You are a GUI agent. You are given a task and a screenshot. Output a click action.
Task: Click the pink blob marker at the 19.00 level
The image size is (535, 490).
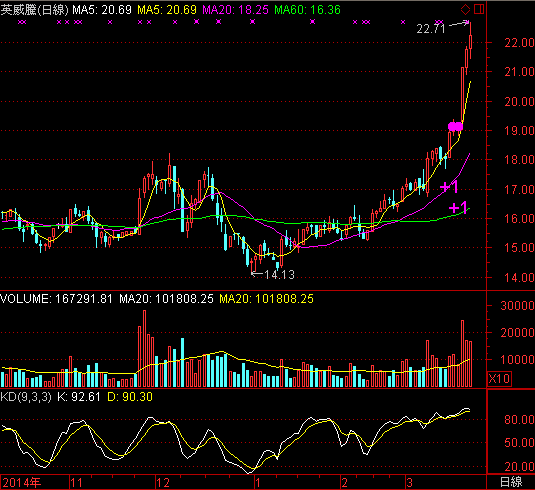pos(456,127)
